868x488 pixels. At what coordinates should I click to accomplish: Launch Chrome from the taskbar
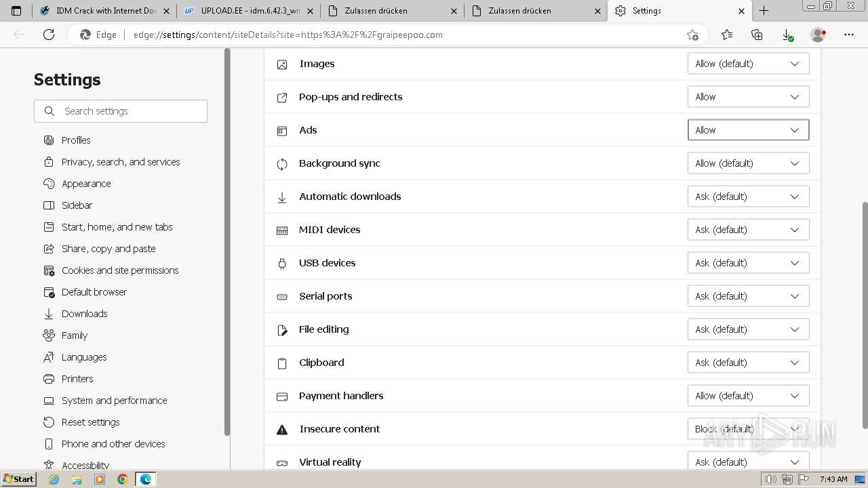[122, 479]
